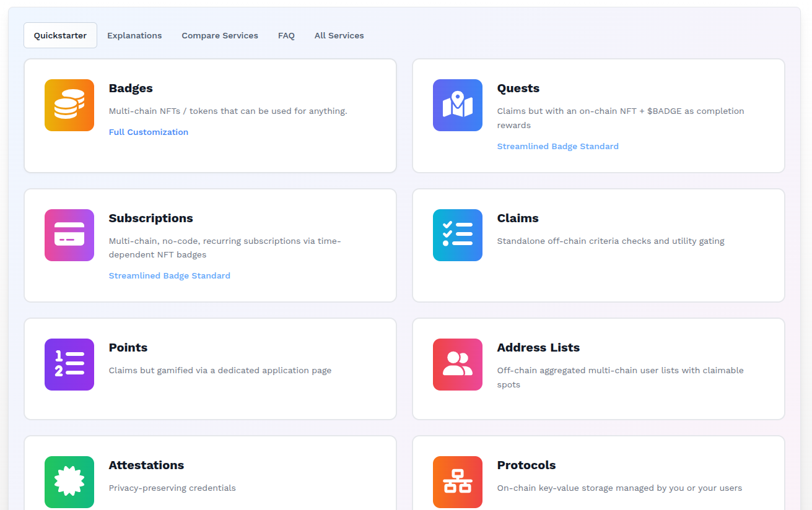
Task: Click the Address Lists users icon
Action: coord(458,365)
